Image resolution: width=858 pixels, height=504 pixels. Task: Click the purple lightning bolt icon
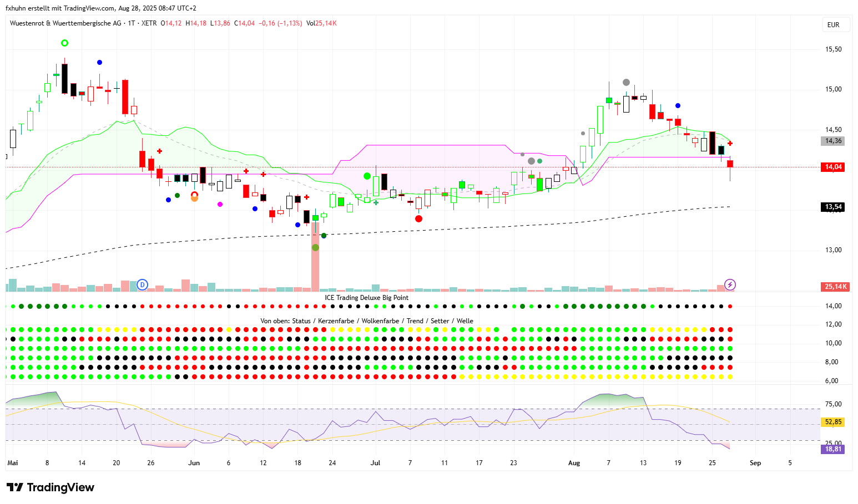(x=730, y=285)
